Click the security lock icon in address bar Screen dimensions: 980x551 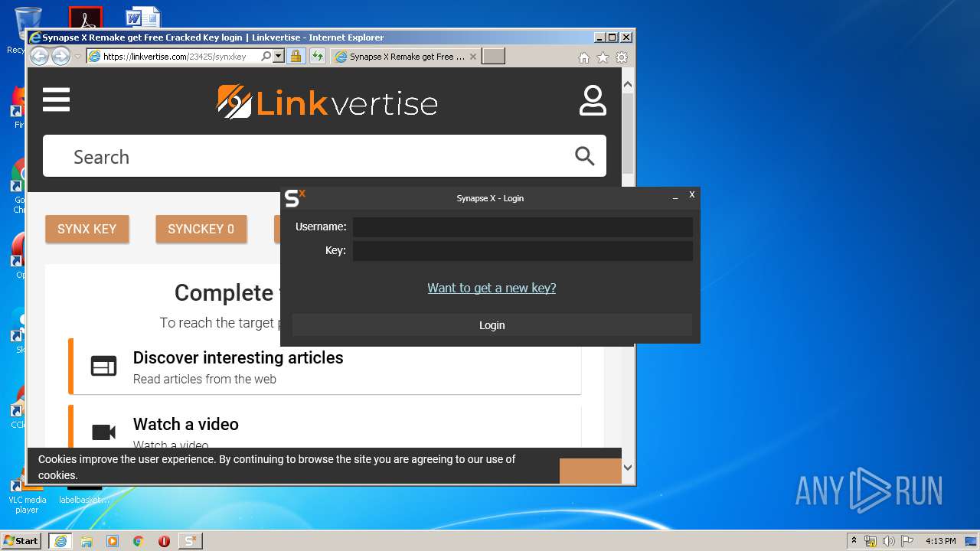click(x=296, y=57)
